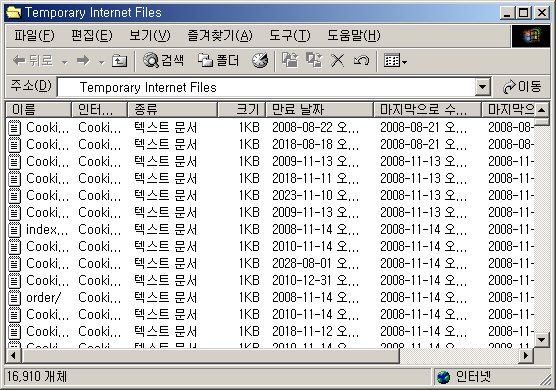The width and height of the screenshot is (556, 390).
Task: Select file icon expiring 2018-11-11
Action: [x=14, y=178]
